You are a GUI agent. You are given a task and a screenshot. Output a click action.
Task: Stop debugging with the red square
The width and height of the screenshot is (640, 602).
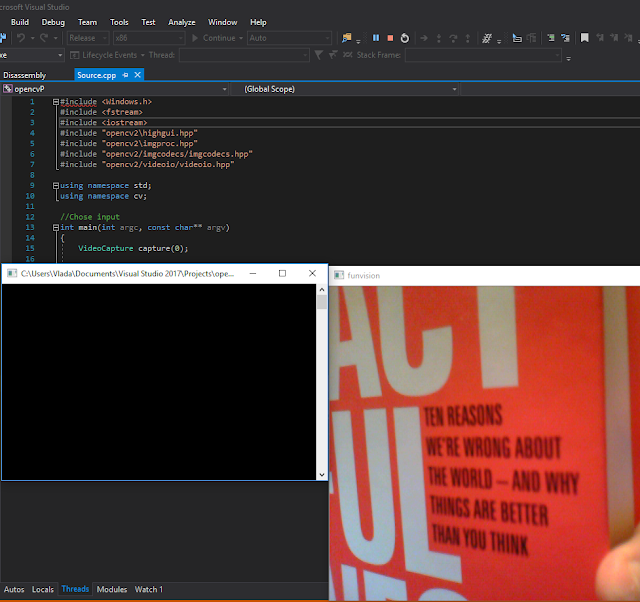(390, 38)
